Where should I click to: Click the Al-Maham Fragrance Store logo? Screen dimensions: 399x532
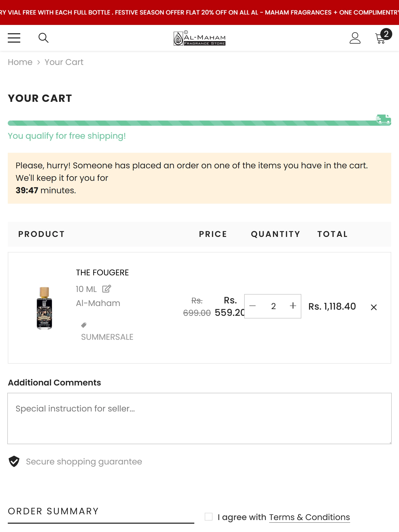(x=199, y=38)
